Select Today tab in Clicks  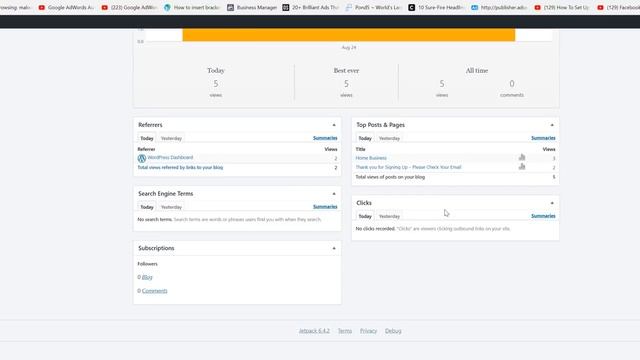click(365, 216)
